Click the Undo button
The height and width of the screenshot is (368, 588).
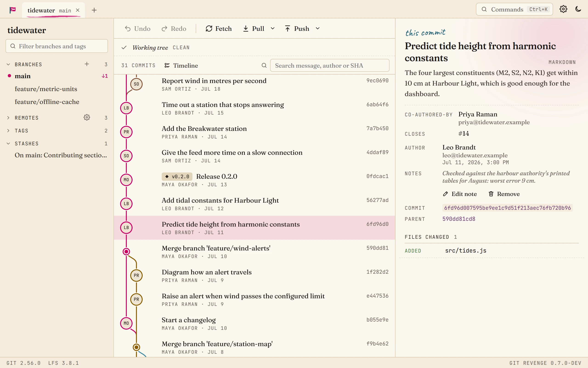pyautogui.click(x=138, y=29)
